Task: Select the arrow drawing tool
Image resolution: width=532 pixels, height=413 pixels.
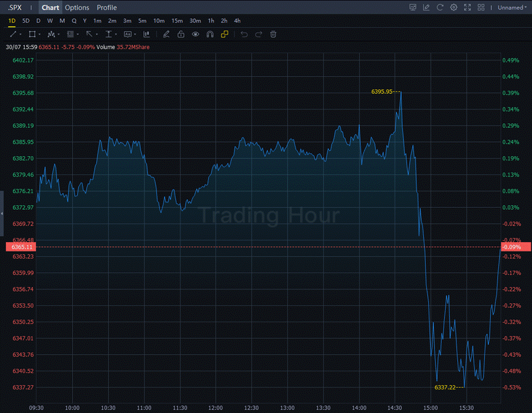Action: point(89,34)
